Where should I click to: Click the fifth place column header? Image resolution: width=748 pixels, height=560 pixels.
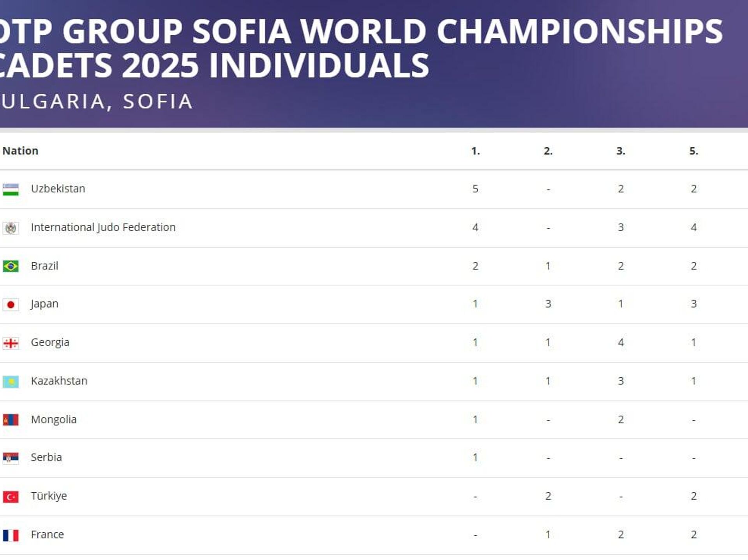pyautogui.click(x=693, y=151)
